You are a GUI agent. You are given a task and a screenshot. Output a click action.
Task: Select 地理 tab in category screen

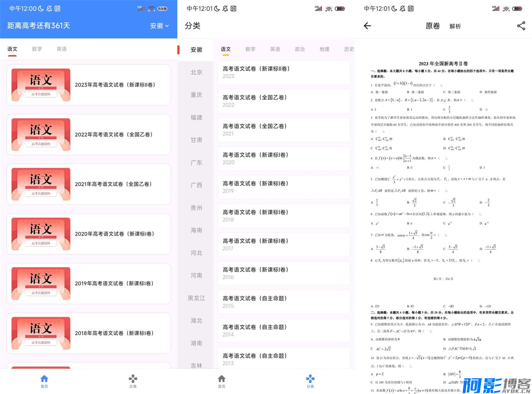[x=325, y=49]
